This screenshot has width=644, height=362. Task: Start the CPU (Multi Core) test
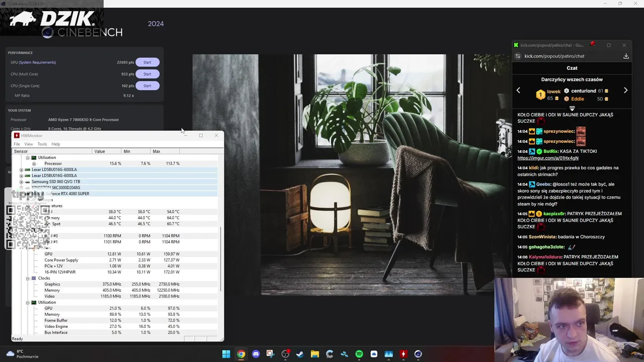(x=147, y=74)
